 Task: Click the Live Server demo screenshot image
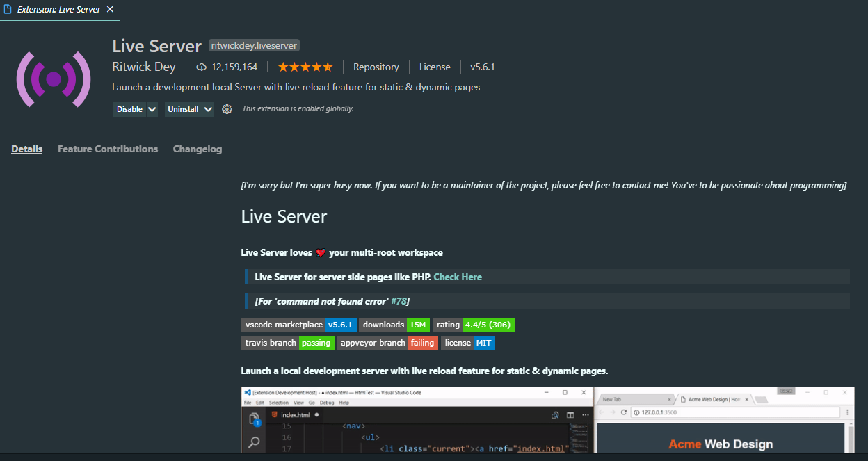point(548,421)
